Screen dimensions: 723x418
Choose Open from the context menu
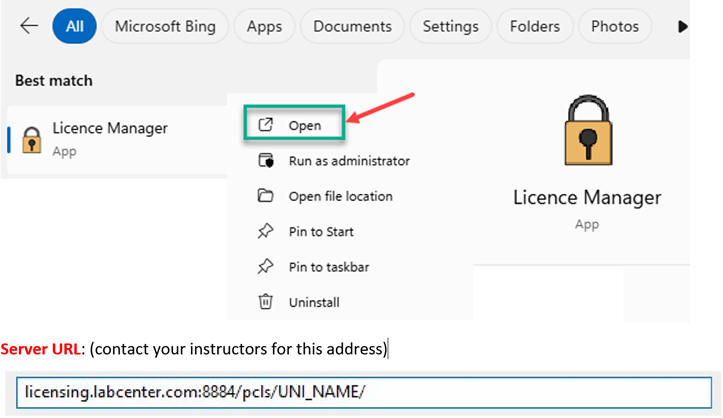coord(294,123)
